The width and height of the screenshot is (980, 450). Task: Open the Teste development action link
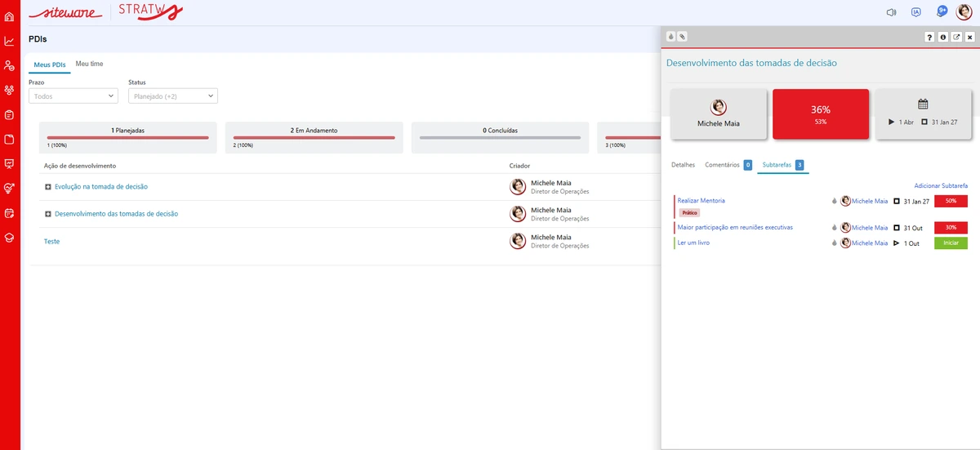pos(52,242)
